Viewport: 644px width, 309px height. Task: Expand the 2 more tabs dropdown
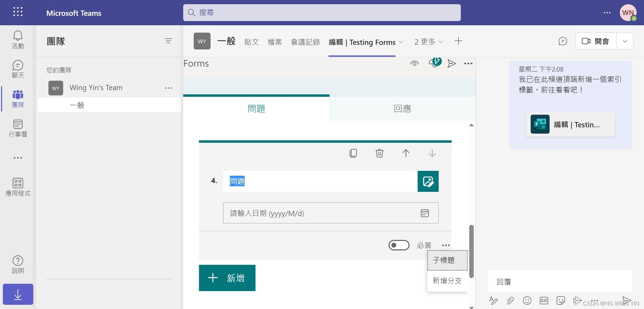[x=429, y=42]
